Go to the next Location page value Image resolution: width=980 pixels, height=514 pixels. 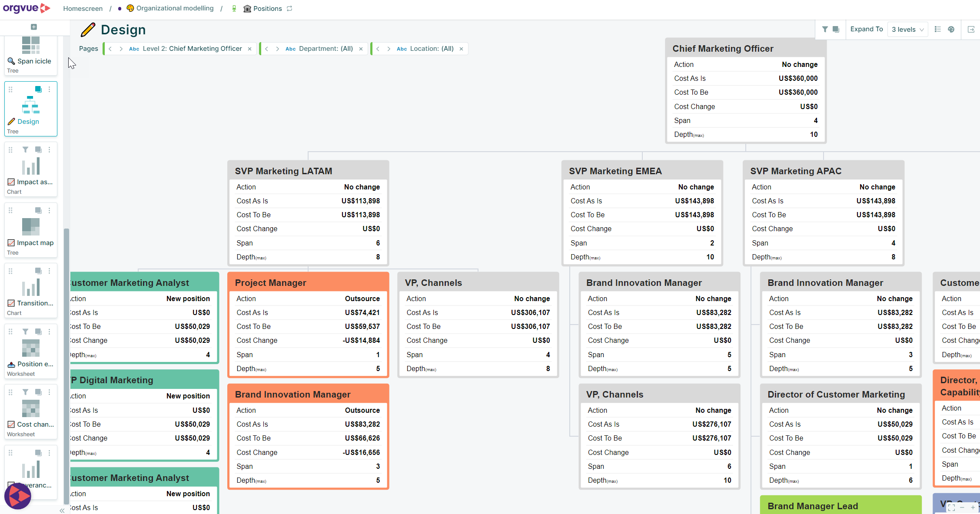(x=389, y=49)
